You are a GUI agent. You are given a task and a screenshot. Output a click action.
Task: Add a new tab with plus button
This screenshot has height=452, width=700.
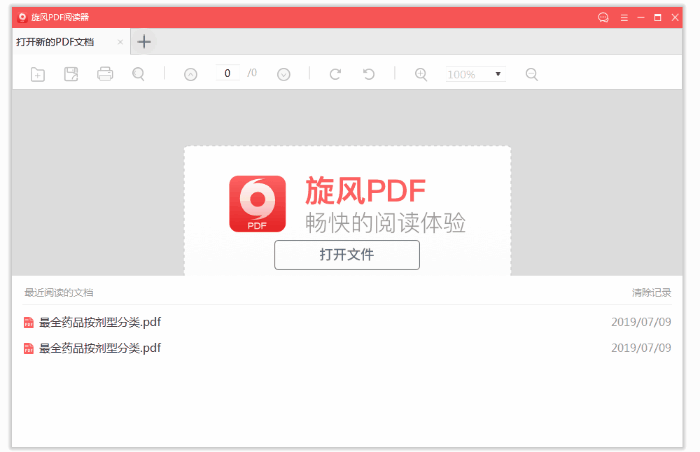click(x=144, y=42)
